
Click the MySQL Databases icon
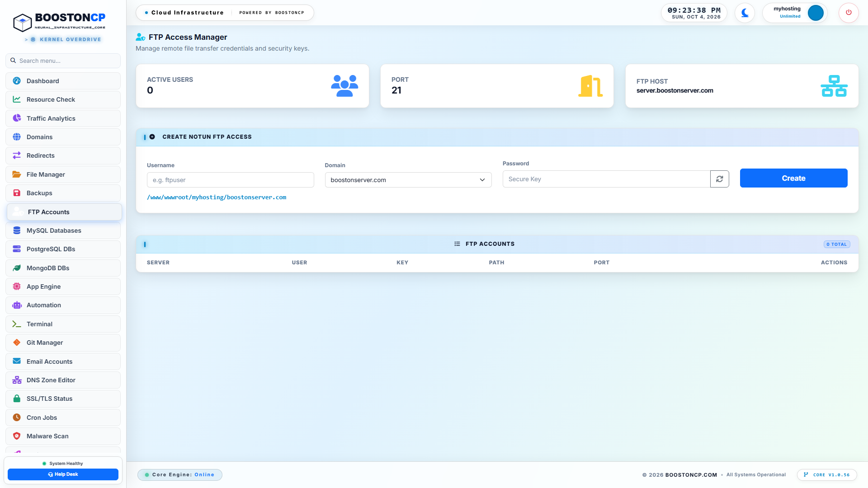tap(17, 230)
